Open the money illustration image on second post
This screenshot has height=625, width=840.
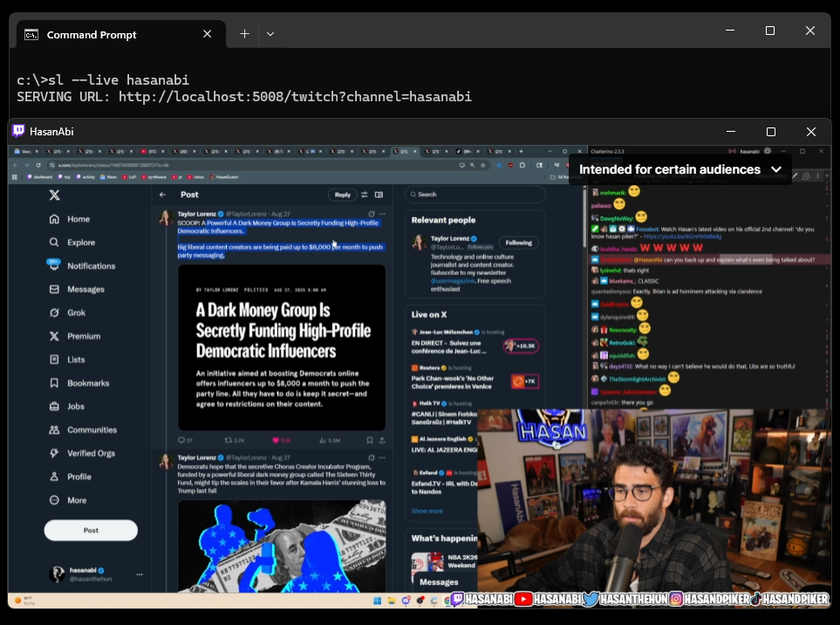point(281,546)
